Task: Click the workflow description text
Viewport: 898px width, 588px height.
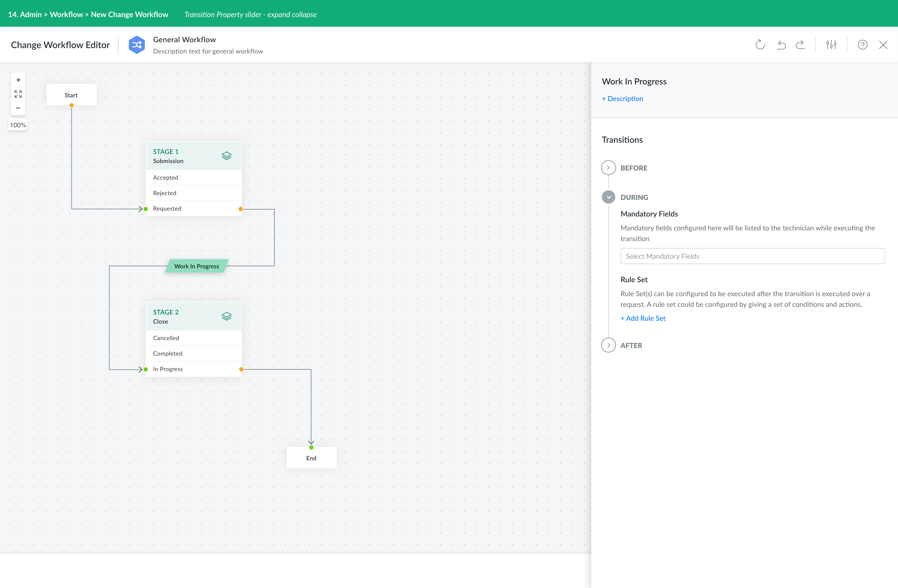Action: coord(208,51)
